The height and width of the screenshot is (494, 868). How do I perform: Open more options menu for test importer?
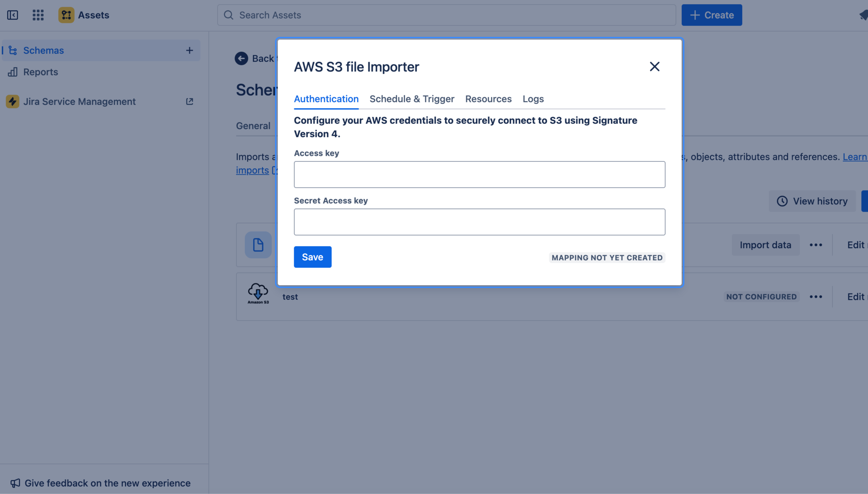(816, 296)
